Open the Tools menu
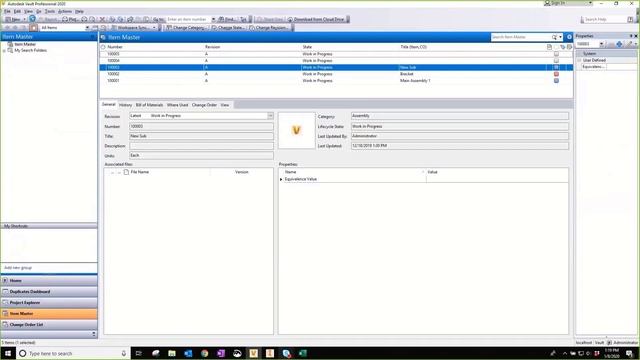The height and width of the screenshot is (360, 640). [49, 11]
